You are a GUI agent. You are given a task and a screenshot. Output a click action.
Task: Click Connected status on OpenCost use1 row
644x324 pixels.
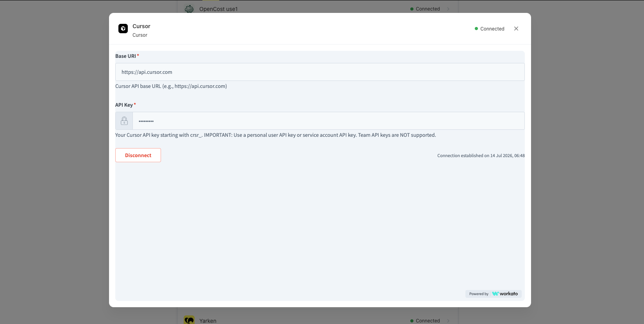425,9
